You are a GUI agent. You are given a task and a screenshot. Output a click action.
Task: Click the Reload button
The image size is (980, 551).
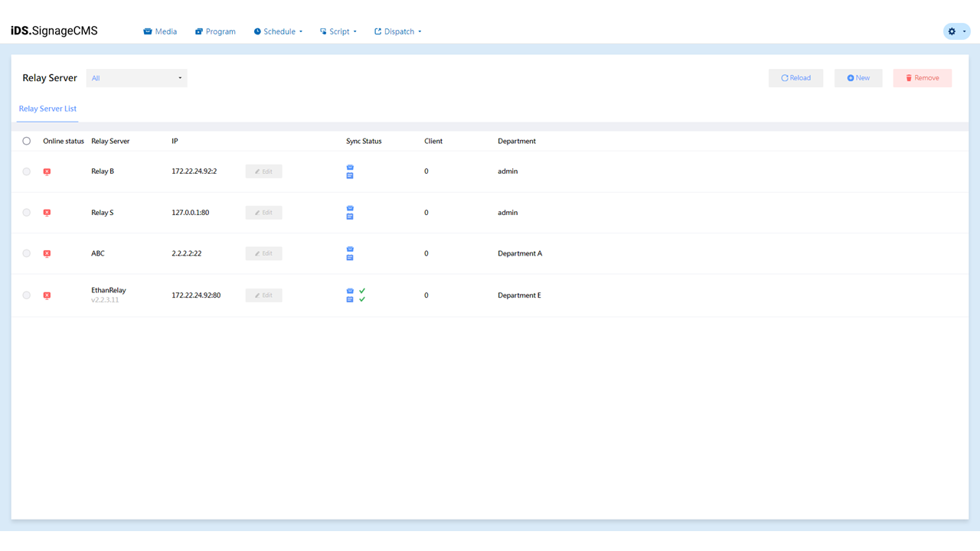[x=795, y=77]
